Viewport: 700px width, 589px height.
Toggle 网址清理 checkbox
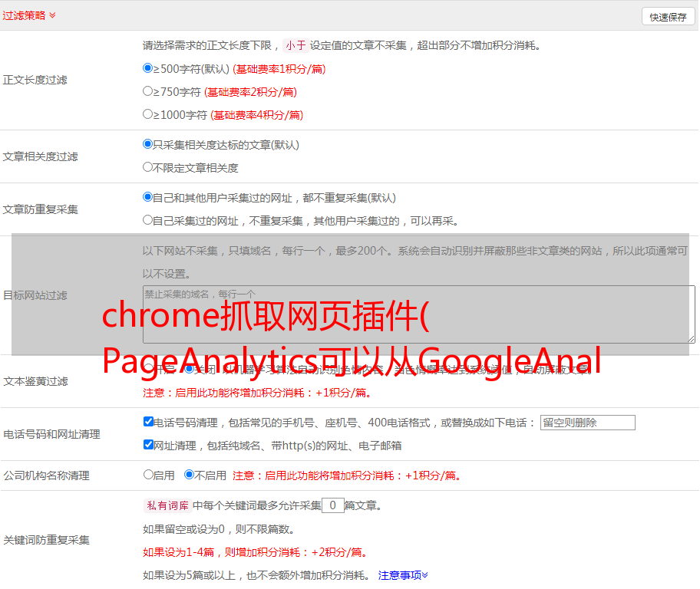click(x=148, y=444)
